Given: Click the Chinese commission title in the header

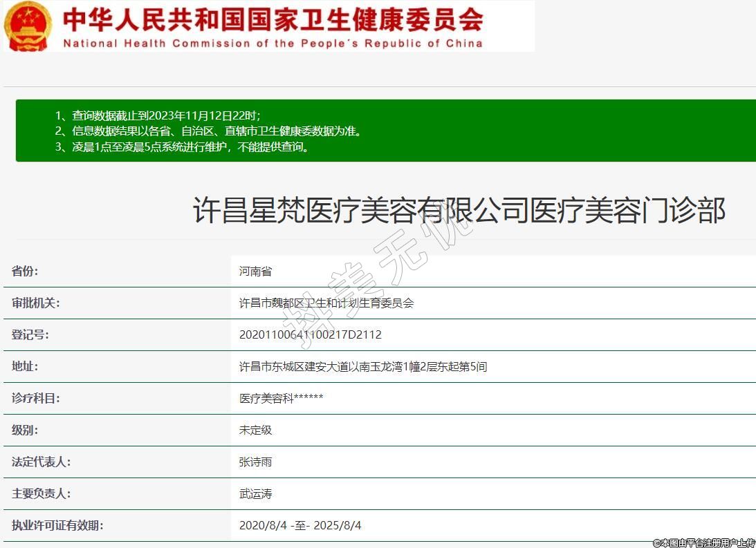Looking at the screenshot, I should coord(273,19).
